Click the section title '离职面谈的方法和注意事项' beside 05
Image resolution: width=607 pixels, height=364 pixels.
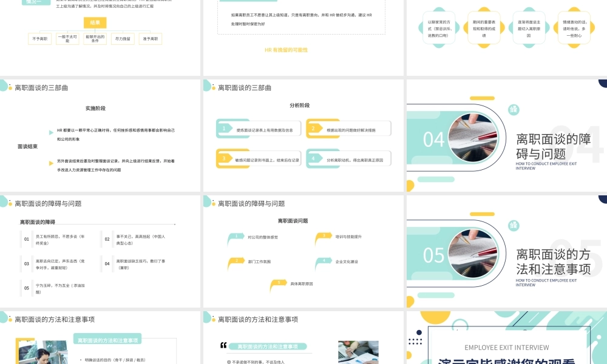pos(554,262)
